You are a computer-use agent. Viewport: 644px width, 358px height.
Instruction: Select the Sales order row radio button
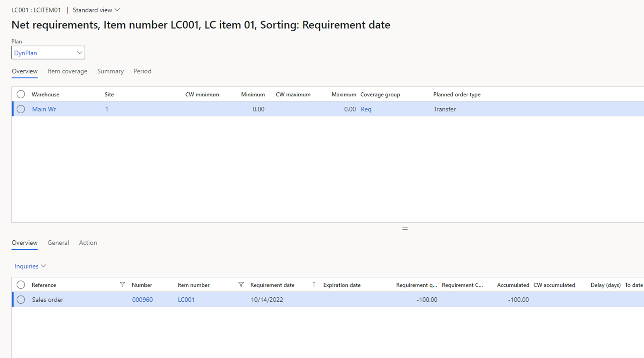[21, 299]
